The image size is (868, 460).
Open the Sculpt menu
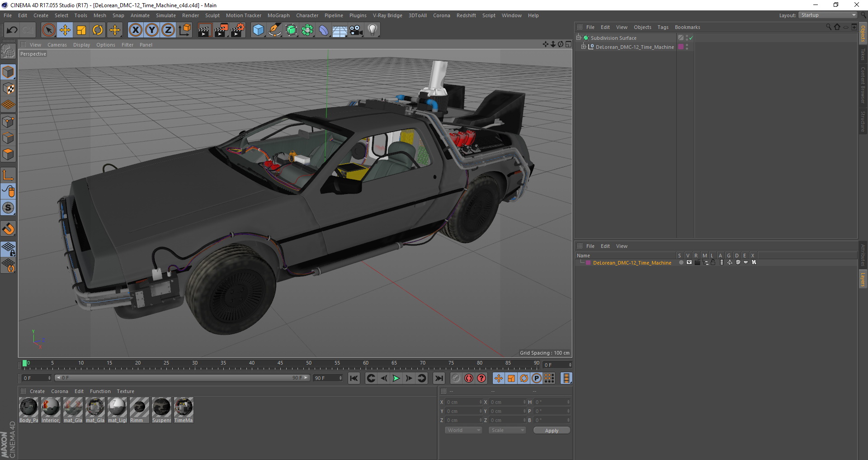click(212, 15)
